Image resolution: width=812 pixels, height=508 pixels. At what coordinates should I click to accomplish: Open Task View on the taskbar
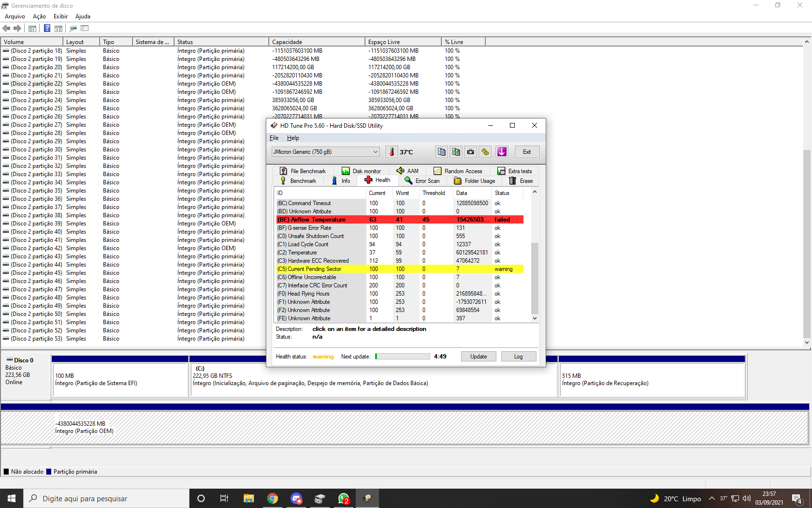click(224, 498)
